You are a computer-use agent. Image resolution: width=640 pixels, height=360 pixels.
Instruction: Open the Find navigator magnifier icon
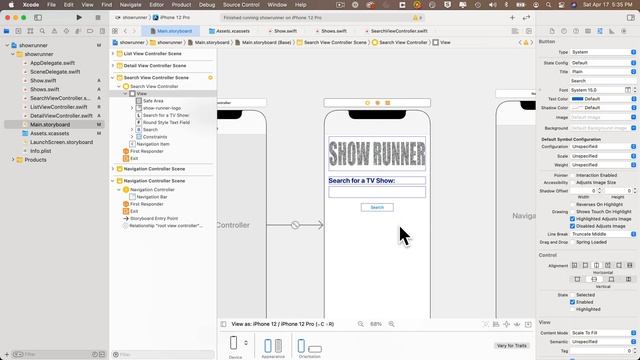[42, 31]
